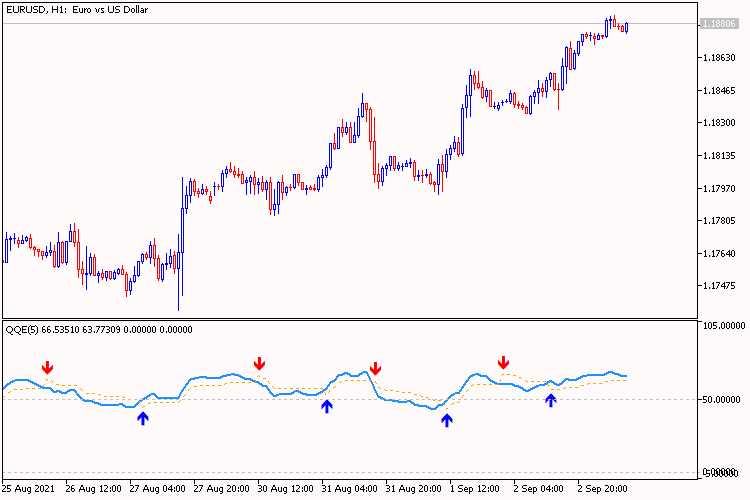Click the 2 Sep 20:00 time label
Viewport: 750px width, 500px height.
601,490
